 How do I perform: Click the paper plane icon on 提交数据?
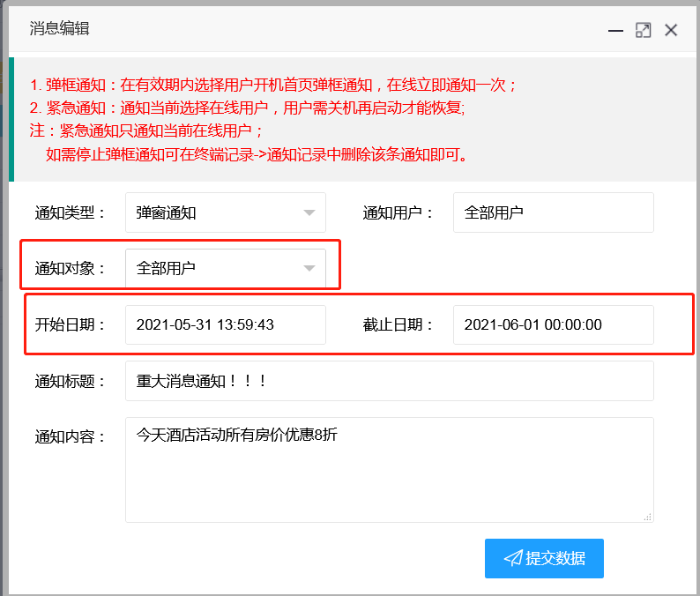pos(512,558)
